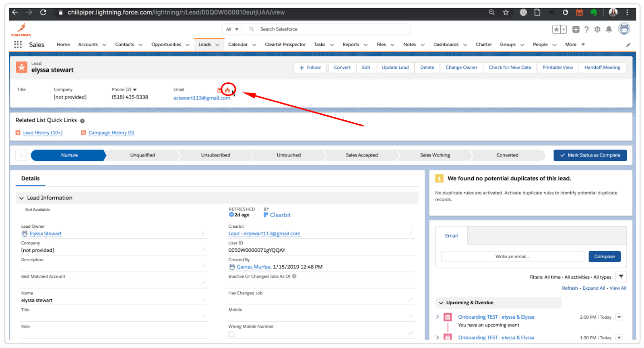This screenshot has width=644, height=348.
Task: Follow this lead
Action: tap(310, 68)
